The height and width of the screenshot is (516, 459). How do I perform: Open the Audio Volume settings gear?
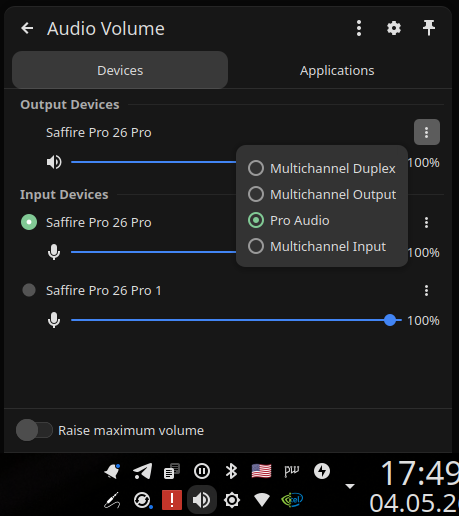click(x=394, y=28)
